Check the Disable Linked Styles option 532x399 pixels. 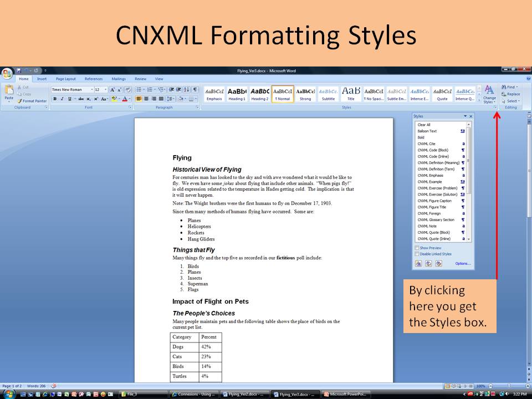[417, 254]
